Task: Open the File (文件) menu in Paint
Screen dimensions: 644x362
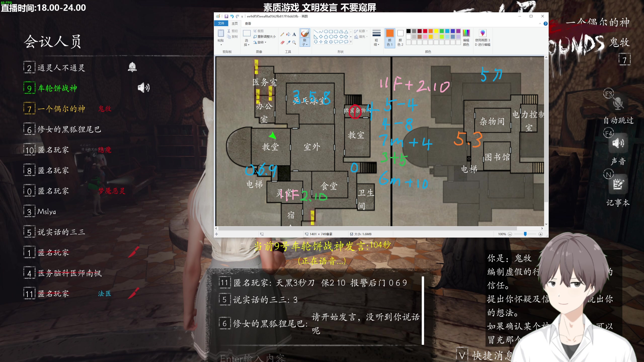Action: pyautogui.click(x=221, y=23)
